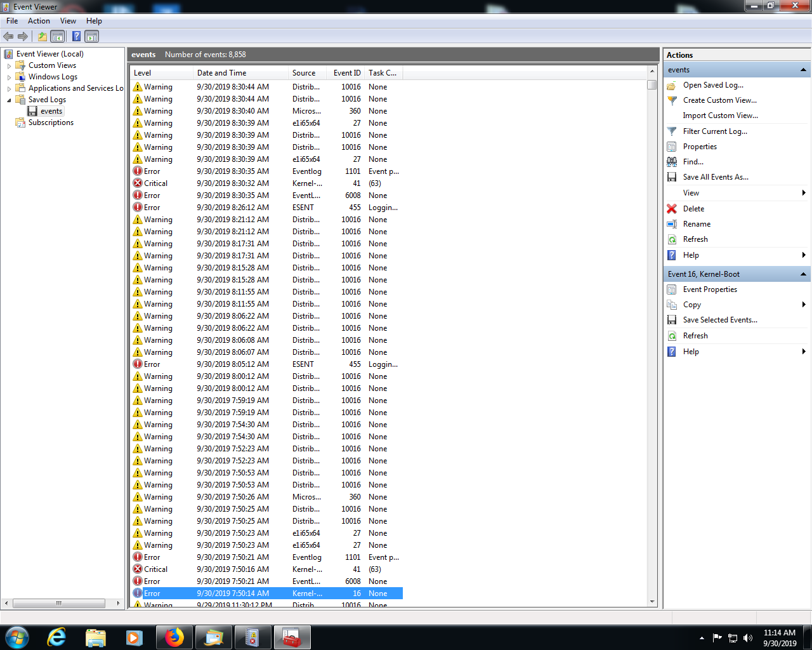Screen dimensions: 812x650
Task: Click the Critical icon at 8:30:32 AM
Action: [138, 183]
